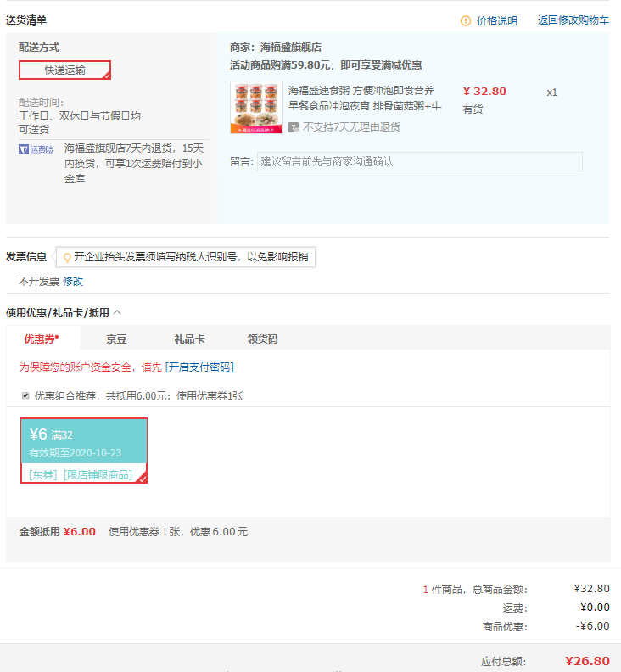Switch to the 领货码 tab

(262, 339)
